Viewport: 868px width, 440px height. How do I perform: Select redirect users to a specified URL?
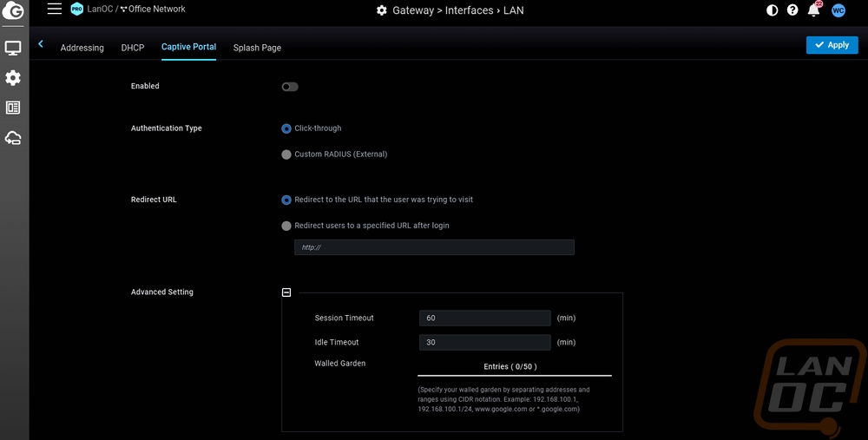click(286, 226)
